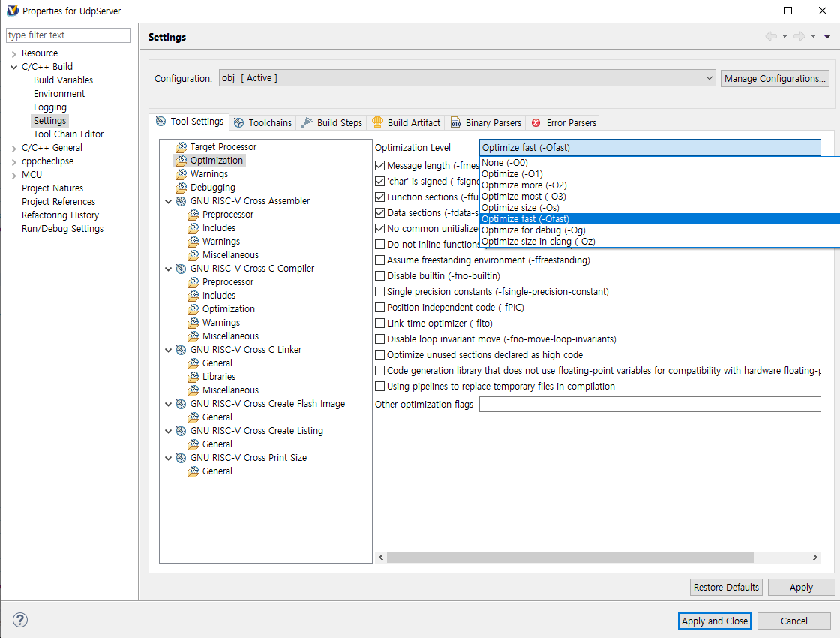
Task: Click the Print Size General folder icon
Action: pyautogui.click(x=193, y=471)
